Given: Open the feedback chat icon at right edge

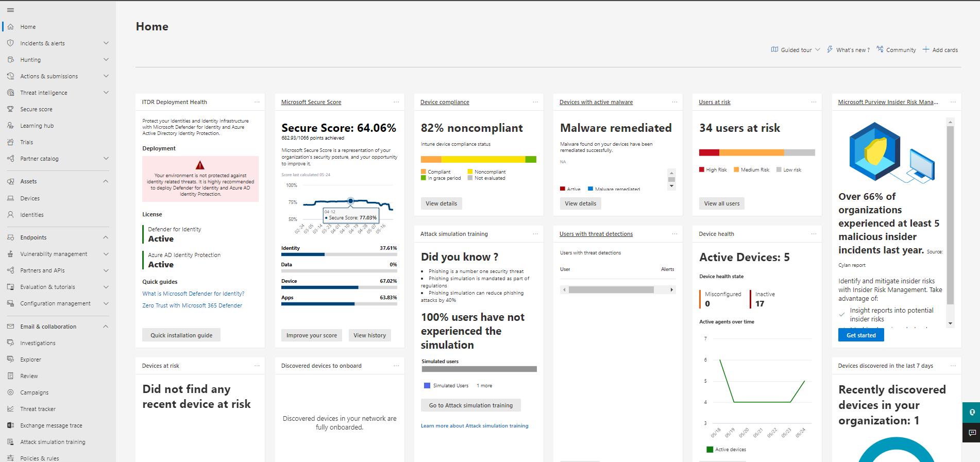Looking at the screenshot, I should (x=972, y=433).
